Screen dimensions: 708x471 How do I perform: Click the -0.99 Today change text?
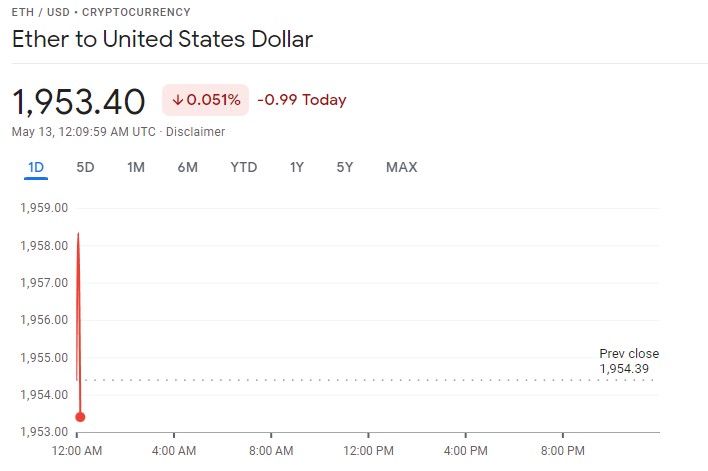point(301,100)
